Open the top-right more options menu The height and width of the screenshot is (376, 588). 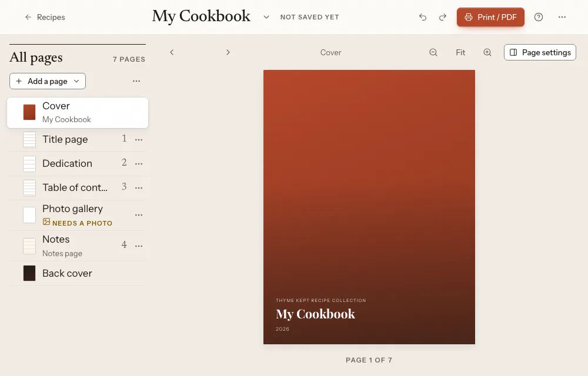click(x=562, y=17)
